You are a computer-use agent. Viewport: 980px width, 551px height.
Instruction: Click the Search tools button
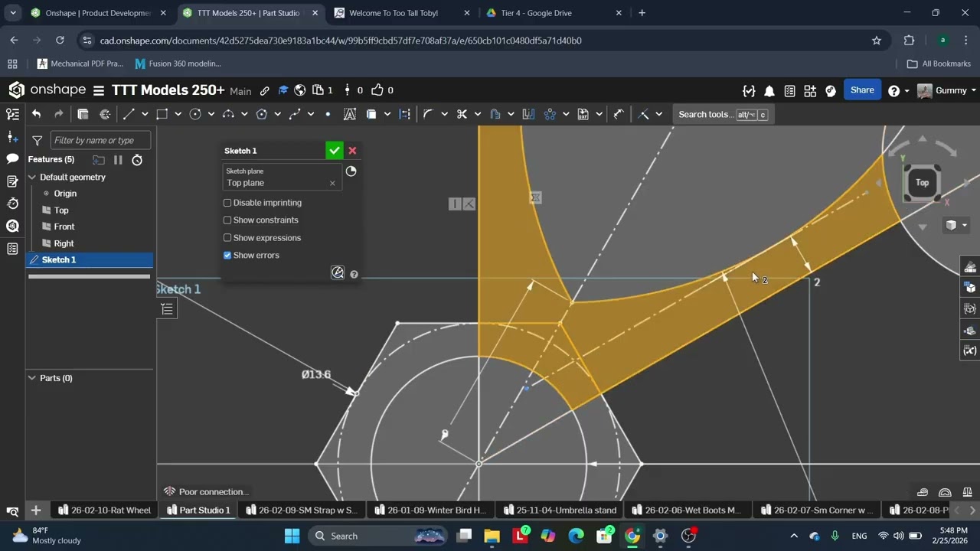coord(722,115)
